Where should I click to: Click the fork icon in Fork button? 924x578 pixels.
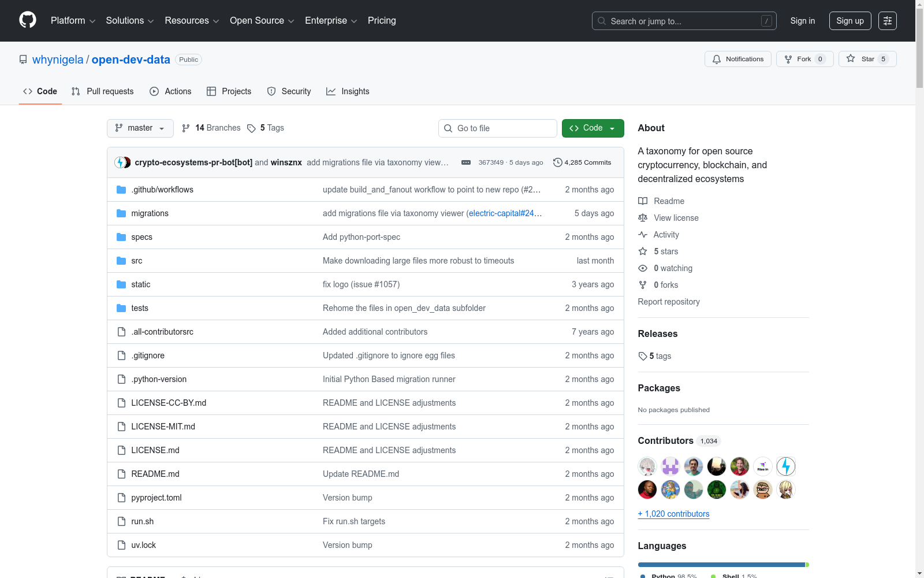point(788,59)
